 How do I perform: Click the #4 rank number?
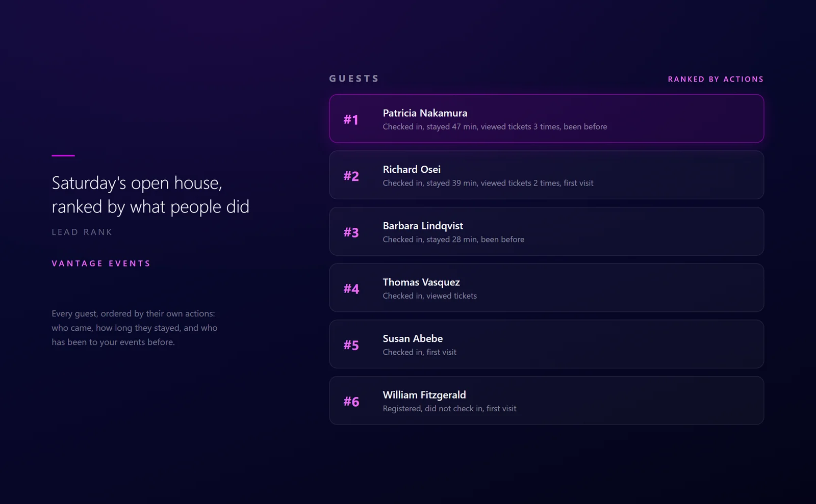coord(351,289)
